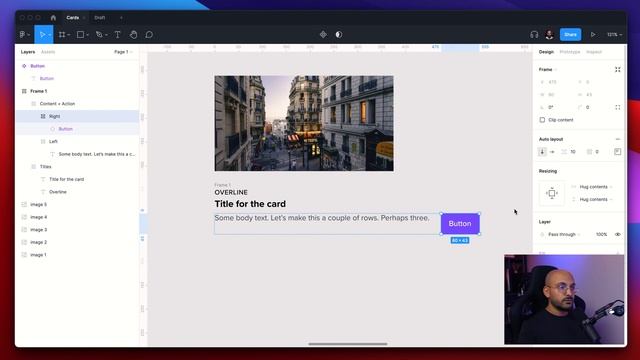Select the Cards file tab
This screenshot has height=360, width=640.
pyautogui.click(x=73, y=18)
